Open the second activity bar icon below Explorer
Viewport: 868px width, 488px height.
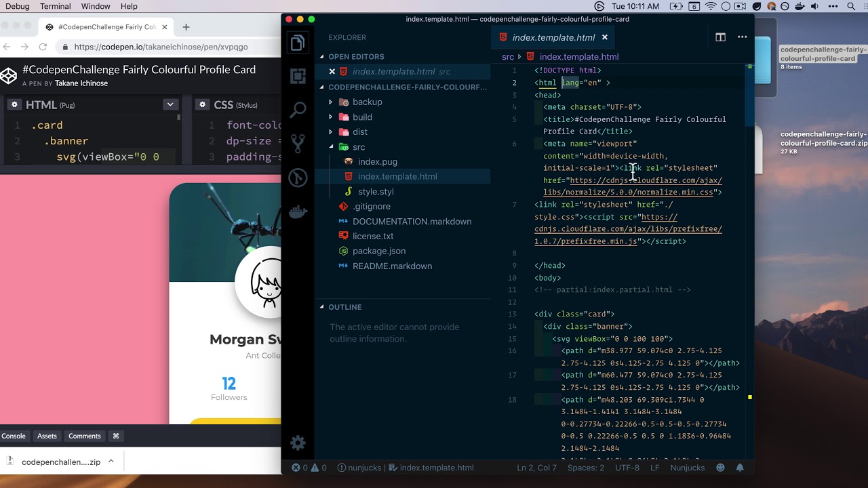coord(298,77)
